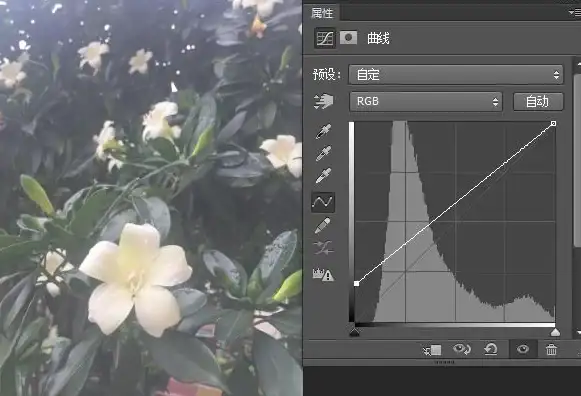Open the 预设 preset dropdown

tap(456, 75)
